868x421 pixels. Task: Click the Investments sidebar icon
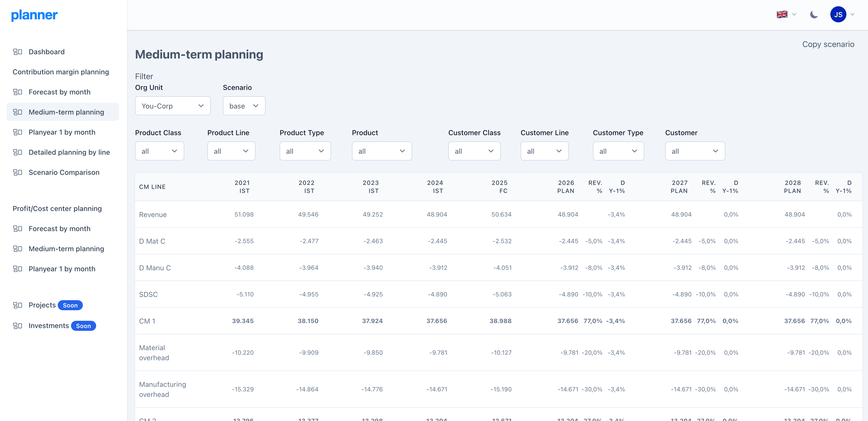click(18, 326)
